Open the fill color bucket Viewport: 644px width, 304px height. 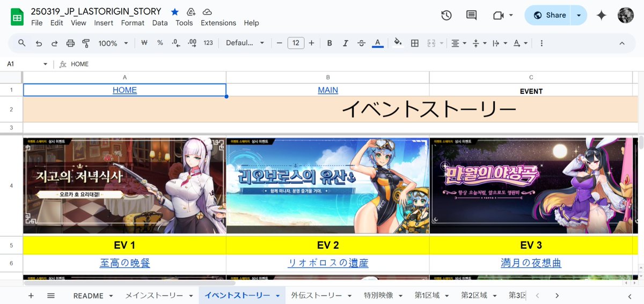398,43
